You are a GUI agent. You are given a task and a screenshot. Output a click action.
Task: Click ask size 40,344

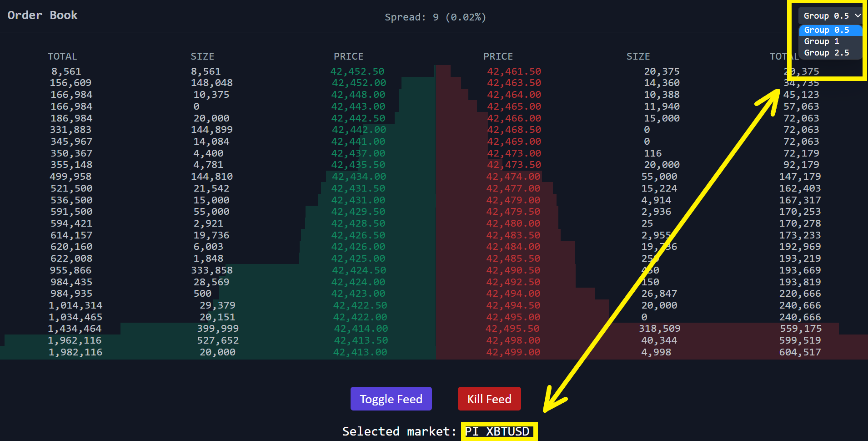659,340
